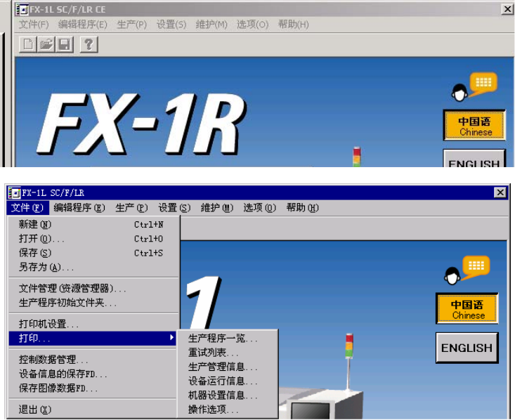The image size is (515, 420).
Task: Choose 另存为(A)... from file menu
Action: (x=93, y=267)
